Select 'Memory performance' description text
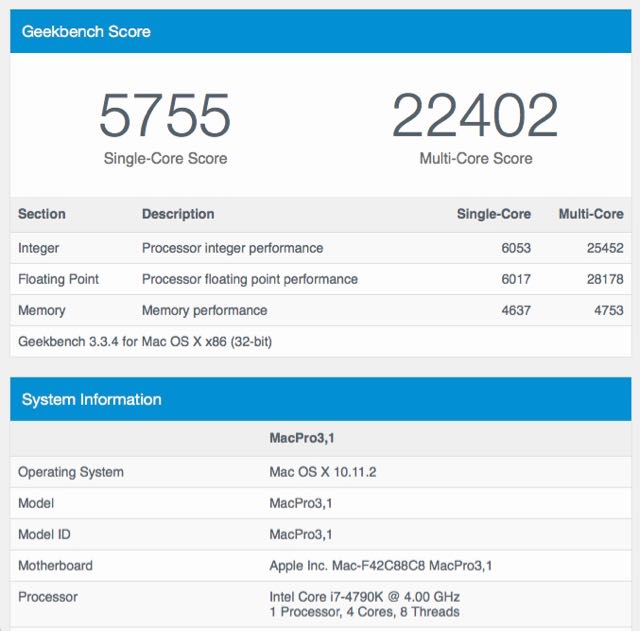 point(204,310)
